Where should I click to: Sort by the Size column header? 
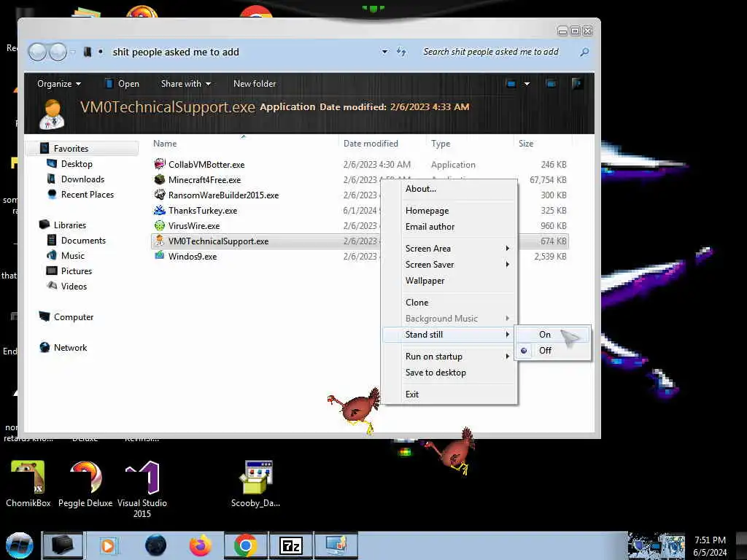click(x=542, y=144)
